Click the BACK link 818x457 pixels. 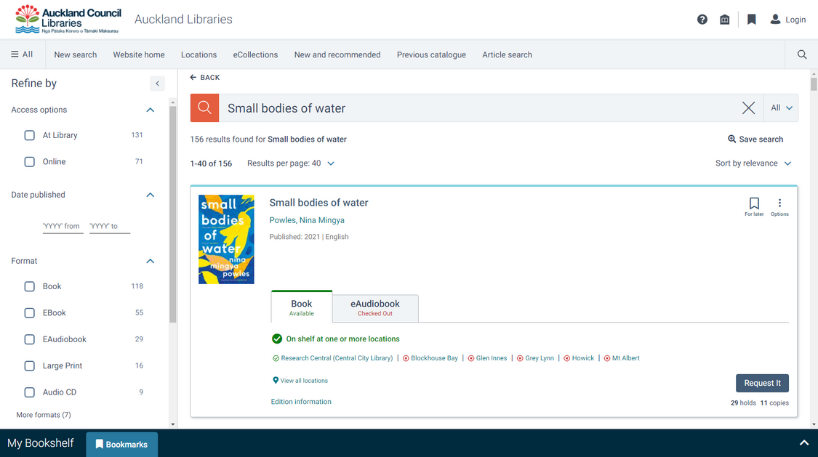click(205, 77)
